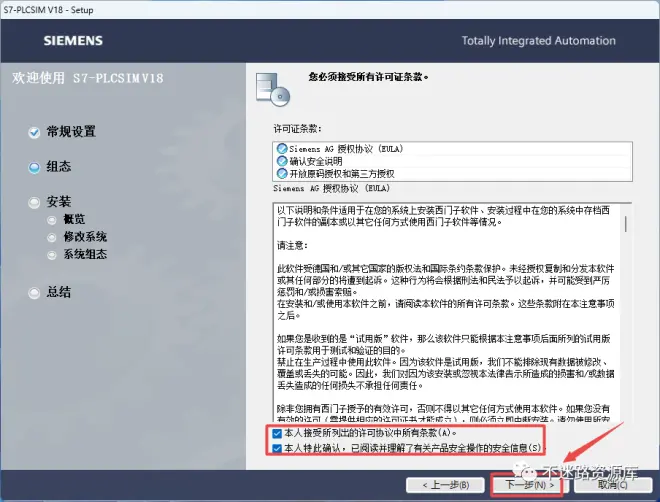Select 开放源码授权和第三方授权 list entry
Viewport: 660px width, 502px height.
452,174
